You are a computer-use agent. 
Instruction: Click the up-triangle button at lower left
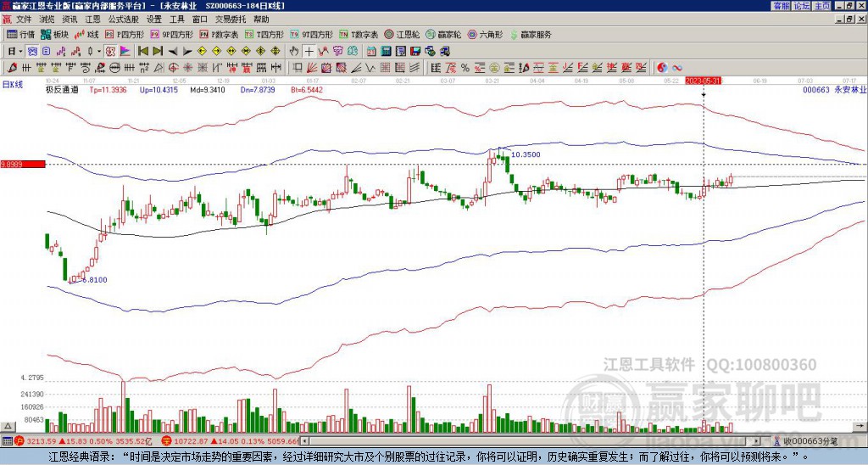(7, 426)
